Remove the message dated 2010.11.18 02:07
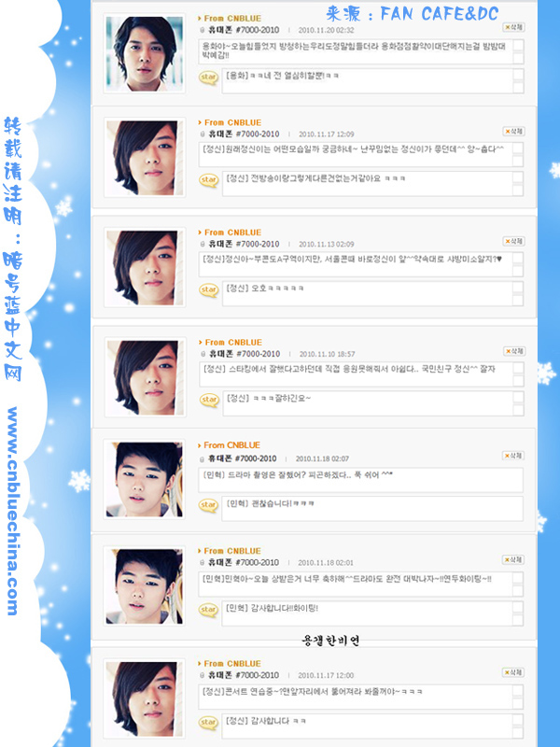 tap(512, 456)
